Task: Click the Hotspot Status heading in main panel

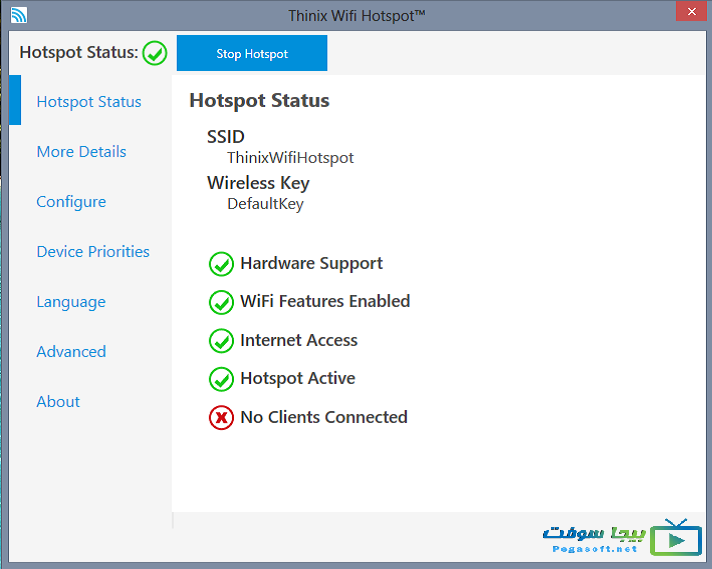Action: pos(259,100)
